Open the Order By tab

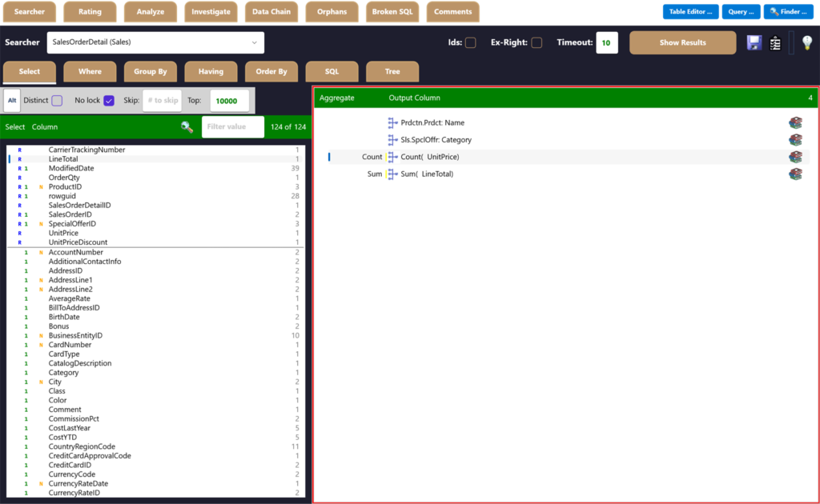click(x=271, y=71)
